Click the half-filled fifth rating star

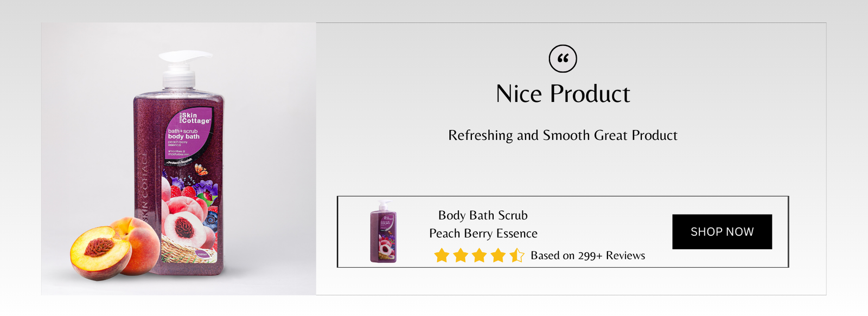[516, 255]
